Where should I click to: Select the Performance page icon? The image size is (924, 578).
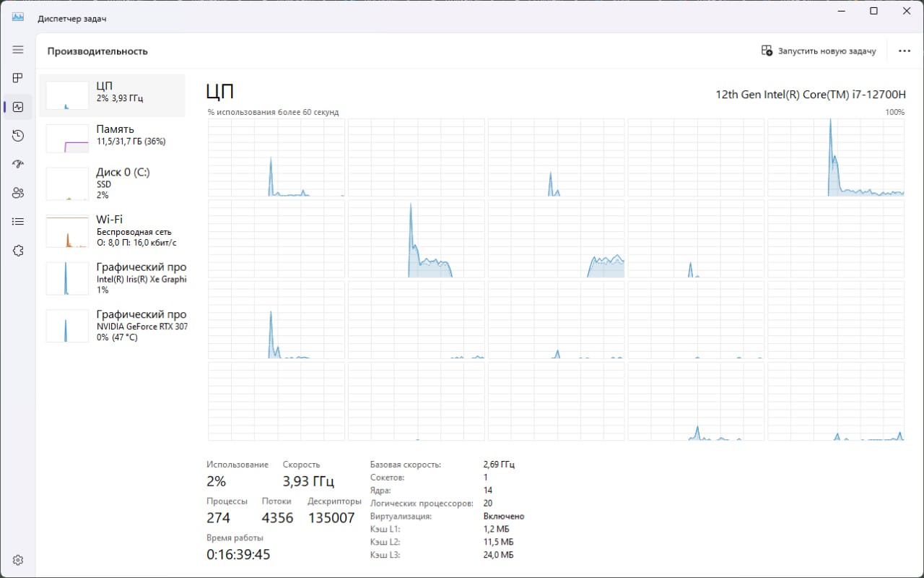pyautogui.click(x=18, y=107)
